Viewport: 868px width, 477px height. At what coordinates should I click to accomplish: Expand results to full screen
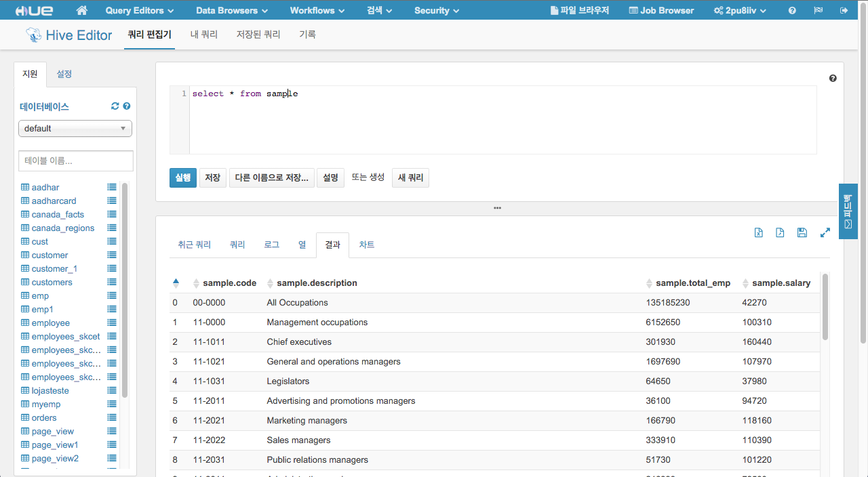click(x=825, y=232)
